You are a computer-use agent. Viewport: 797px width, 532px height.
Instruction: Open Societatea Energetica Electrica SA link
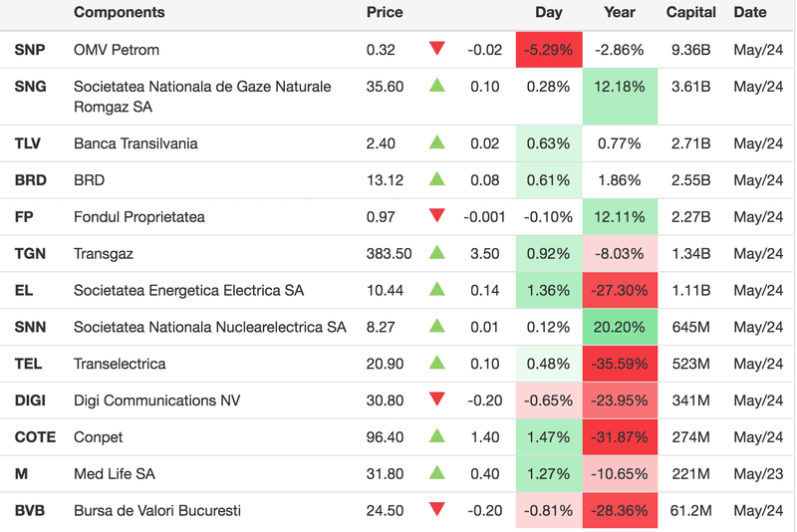click(x=188, y=290)
